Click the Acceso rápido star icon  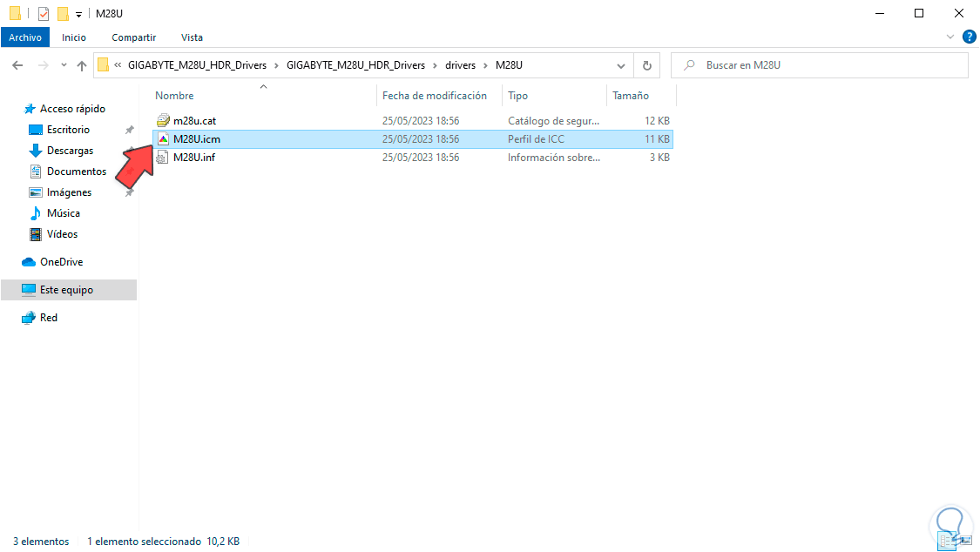pos(30,109)
